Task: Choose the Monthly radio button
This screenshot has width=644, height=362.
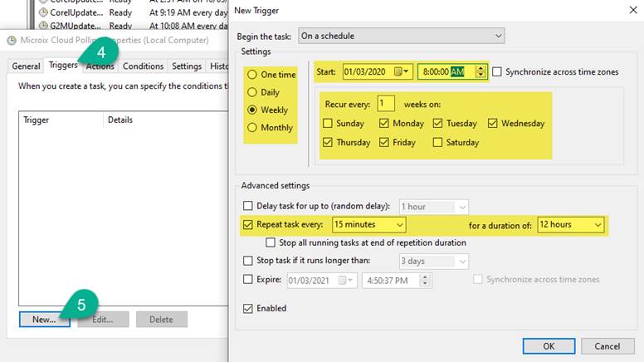Action: 252,127
